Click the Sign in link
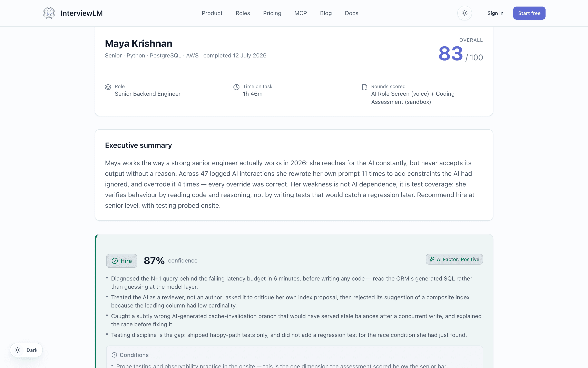The height and width of the screenshot is (368, 588). click(x=495, y=13)
